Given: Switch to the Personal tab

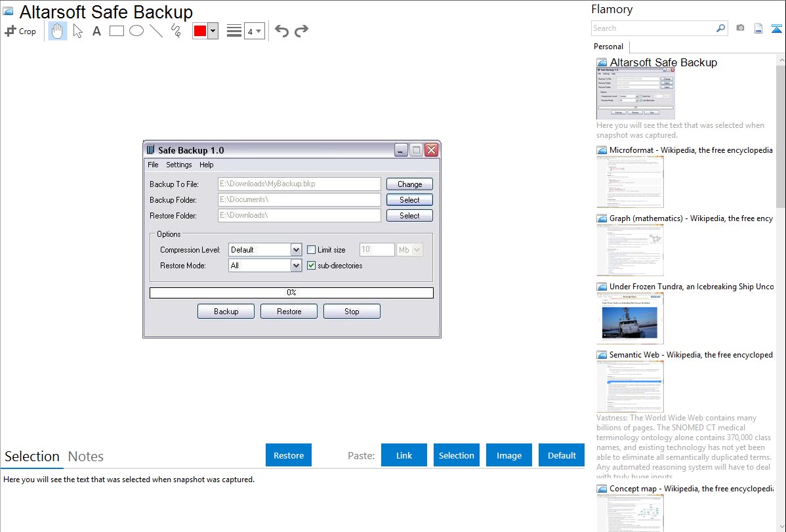Looking at the screenshot, I should 609,47.
